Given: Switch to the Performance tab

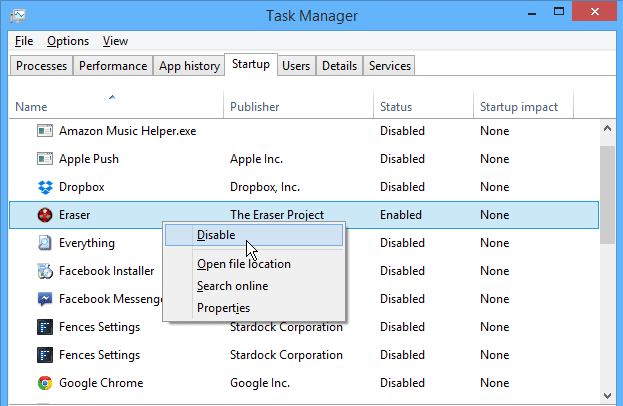Looking at the screenshot, I should click(x=113, y=66).
